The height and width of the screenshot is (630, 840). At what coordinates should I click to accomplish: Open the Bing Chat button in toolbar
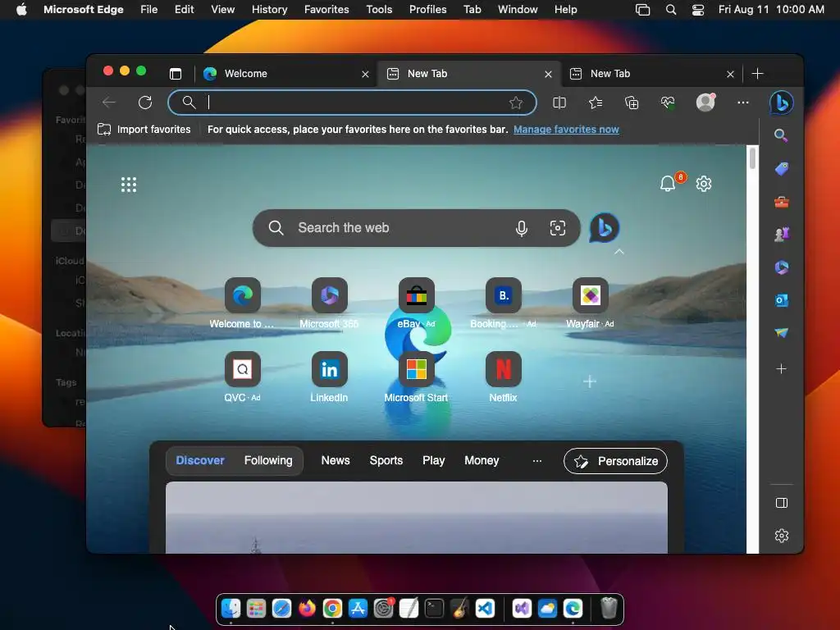[781, 103]
